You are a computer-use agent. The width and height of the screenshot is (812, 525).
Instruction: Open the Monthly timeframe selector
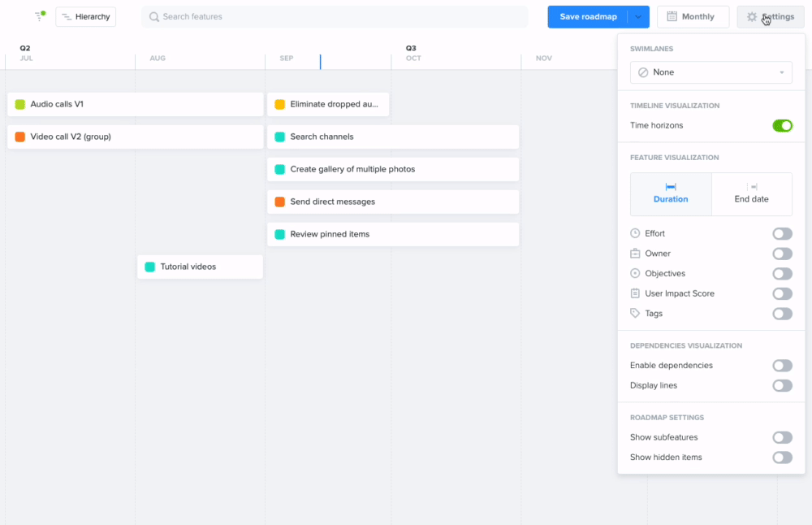[693, 16]
